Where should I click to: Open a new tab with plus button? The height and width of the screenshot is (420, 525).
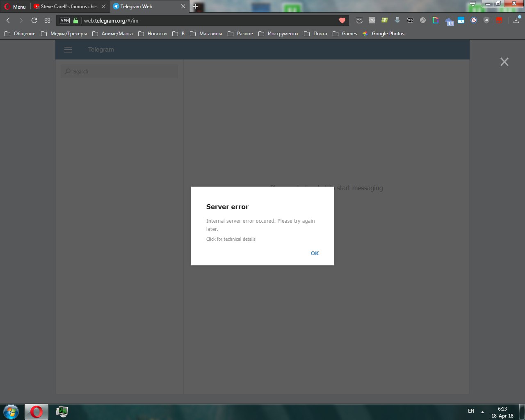196,7
